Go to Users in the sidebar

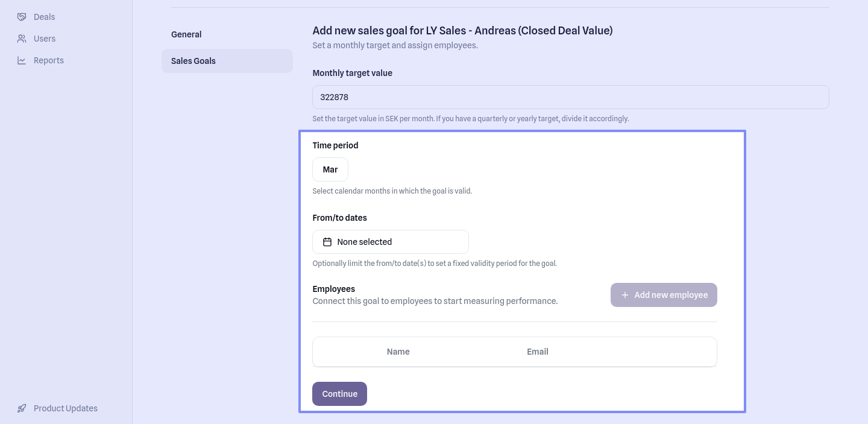coord(45,39)
